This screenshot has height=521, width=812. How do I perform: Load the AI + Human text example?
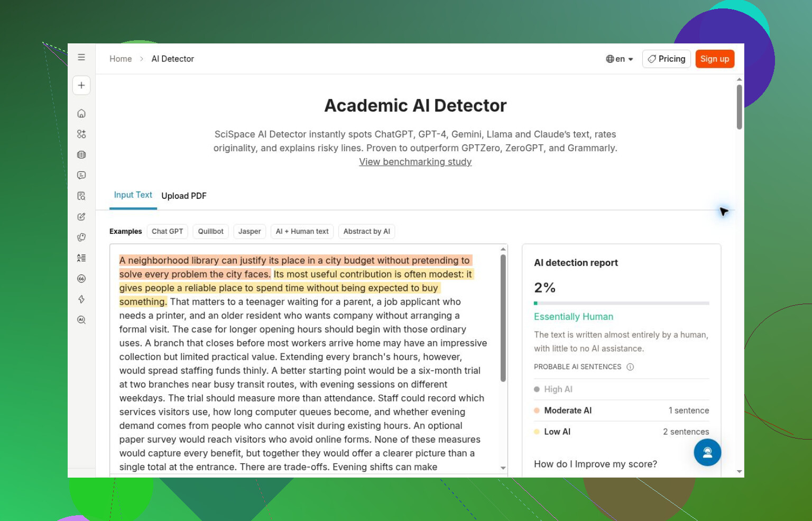point(302,231)
